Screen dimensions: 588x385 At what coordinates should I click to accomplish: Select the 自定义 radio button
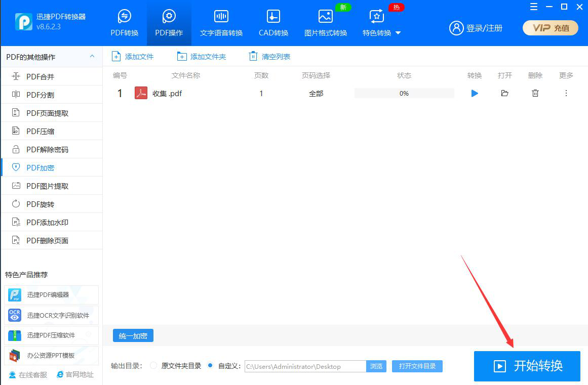coord(210,366)
